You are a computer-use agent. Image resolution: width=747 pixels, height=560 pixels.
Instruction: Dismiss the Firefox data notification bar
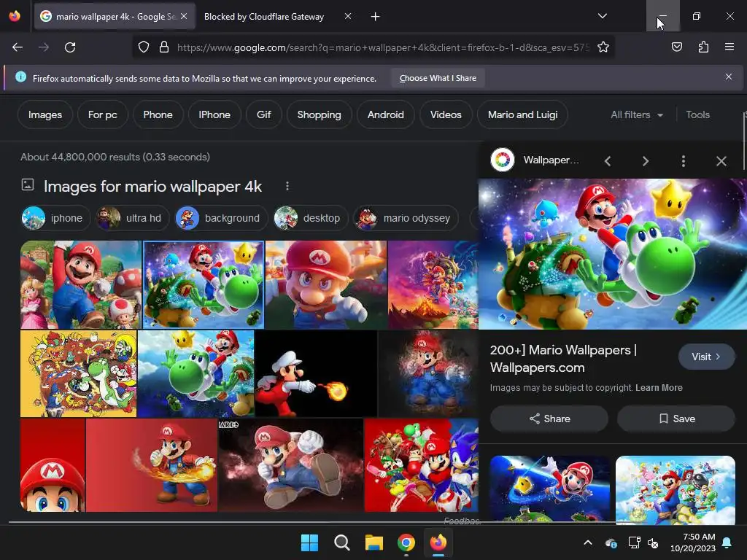click(729, 77)
